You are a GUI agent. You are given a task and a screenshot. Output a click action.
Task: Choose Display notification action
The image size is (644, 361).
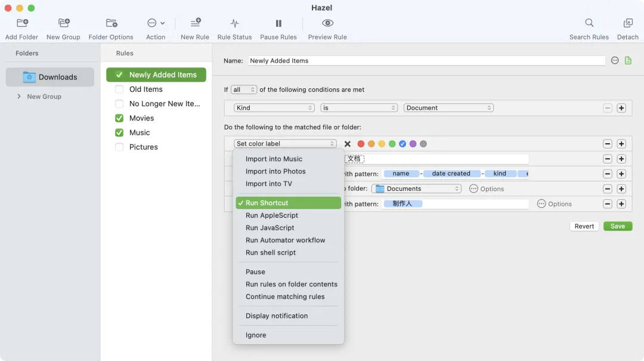(289, 316)
